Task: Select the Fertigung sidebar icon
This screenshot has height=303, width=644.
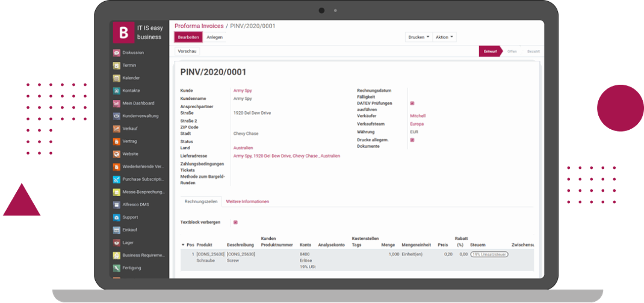Action: 117,268
